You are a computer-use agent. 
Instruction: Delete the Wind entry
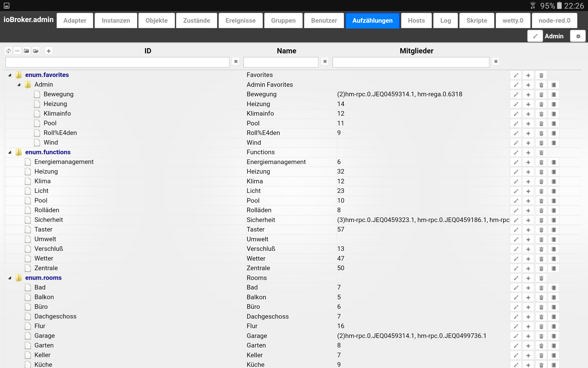541,143
